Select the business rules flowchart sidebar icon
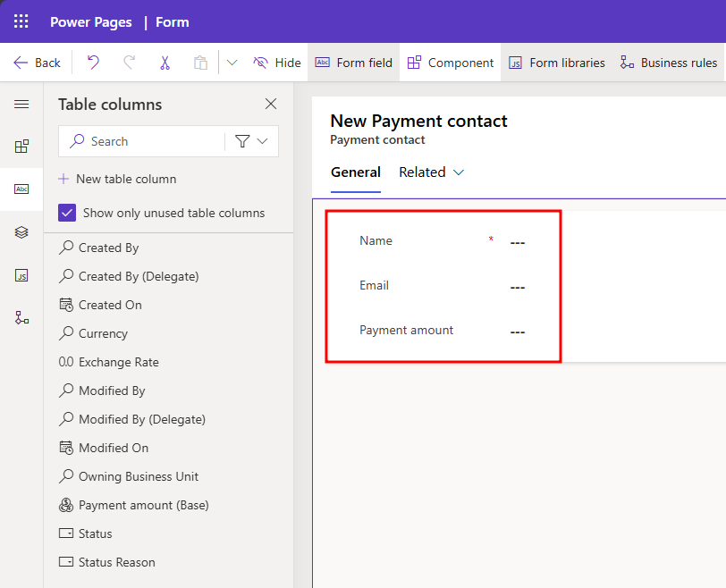726x588 pixels. 21,318
